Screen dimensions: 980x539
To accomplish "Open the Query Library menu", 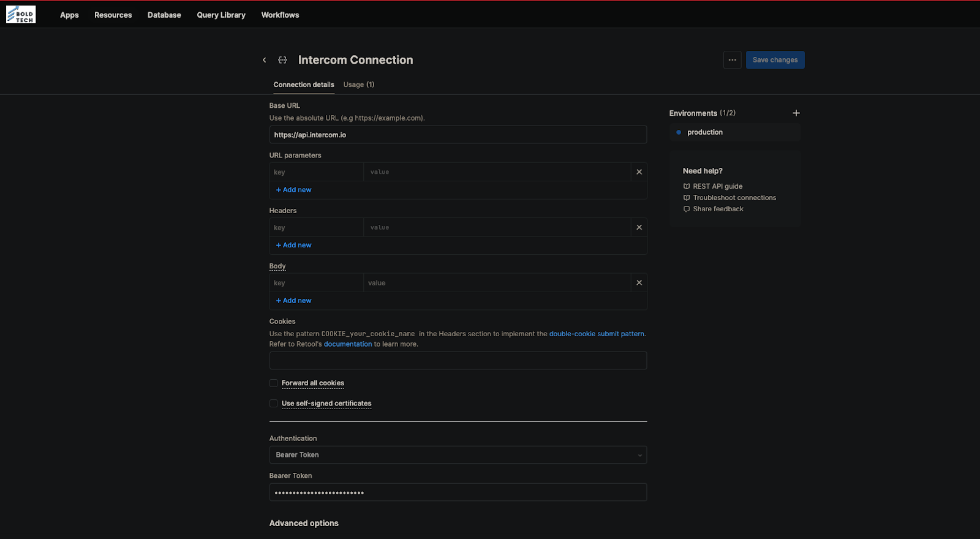I will [221, 15].
